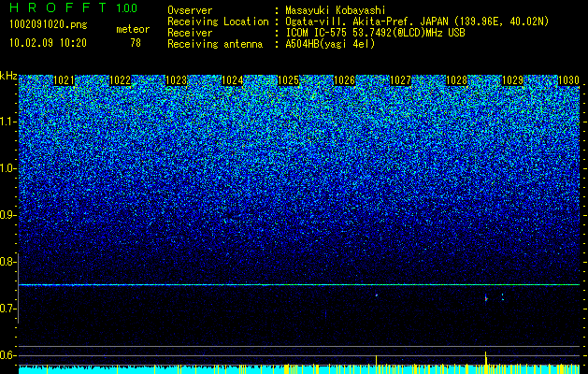
Task: Click the meteor label
Action: tap(133, 29)
